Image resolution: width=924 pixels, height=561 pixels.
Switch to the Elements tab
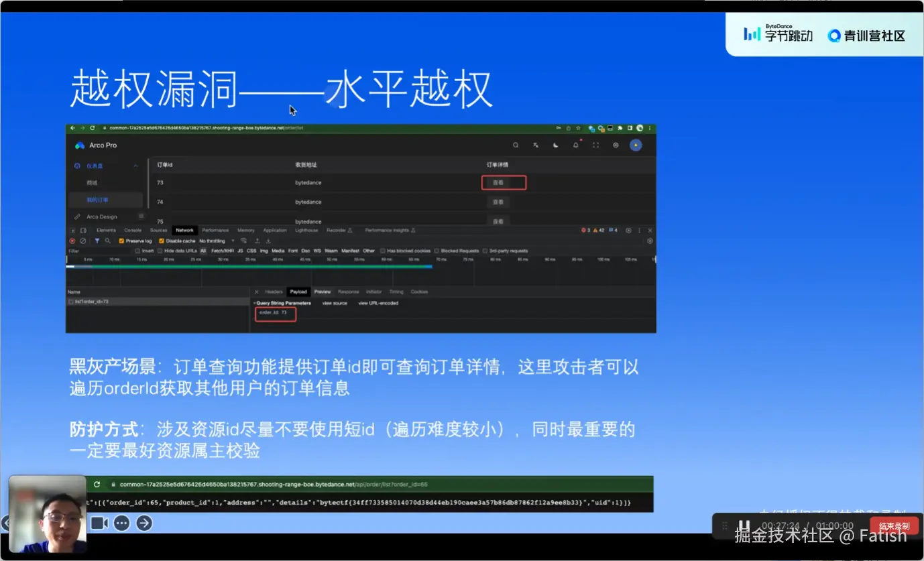pos(106,230)
